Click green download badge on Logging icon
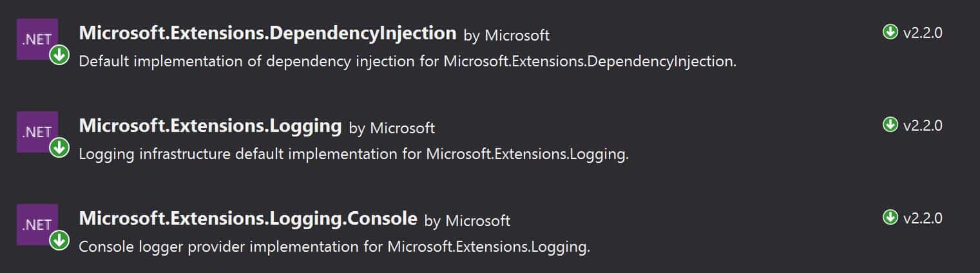The width and height of the screenshot is (980, 273). point(59,148)
